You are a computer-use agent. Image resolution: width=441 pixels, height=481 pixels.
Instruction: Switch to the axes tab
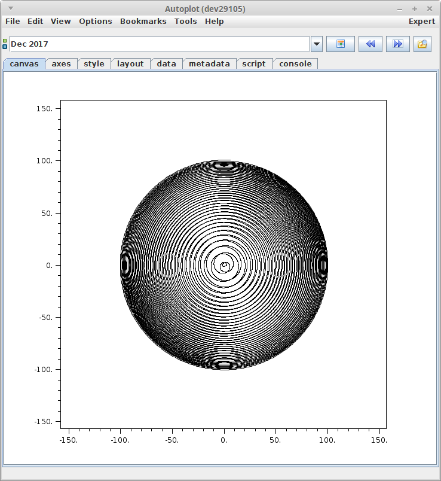61,64
